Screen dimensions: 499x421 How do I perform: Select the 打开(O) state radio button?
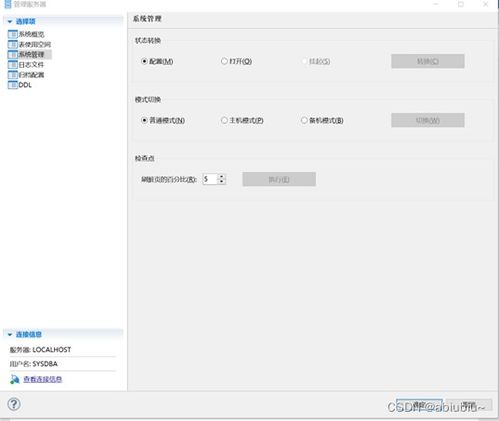coord(224,61)
